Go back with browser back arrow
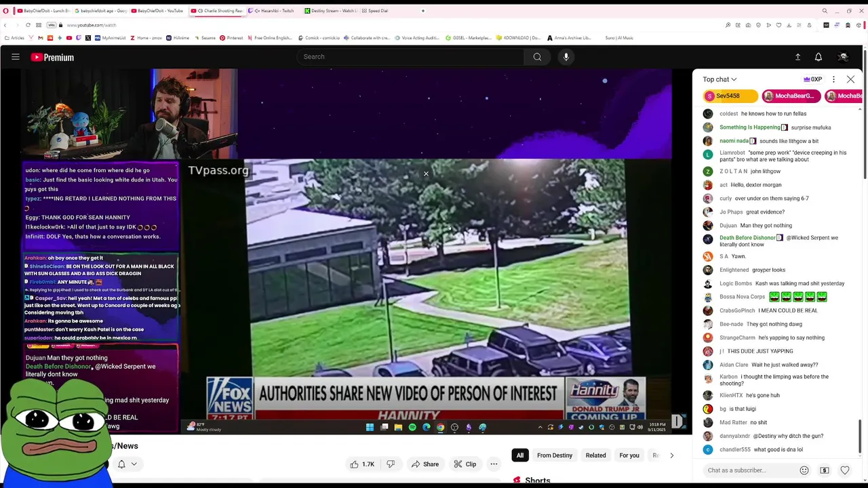The image size is (868, 488). point(5,25)
